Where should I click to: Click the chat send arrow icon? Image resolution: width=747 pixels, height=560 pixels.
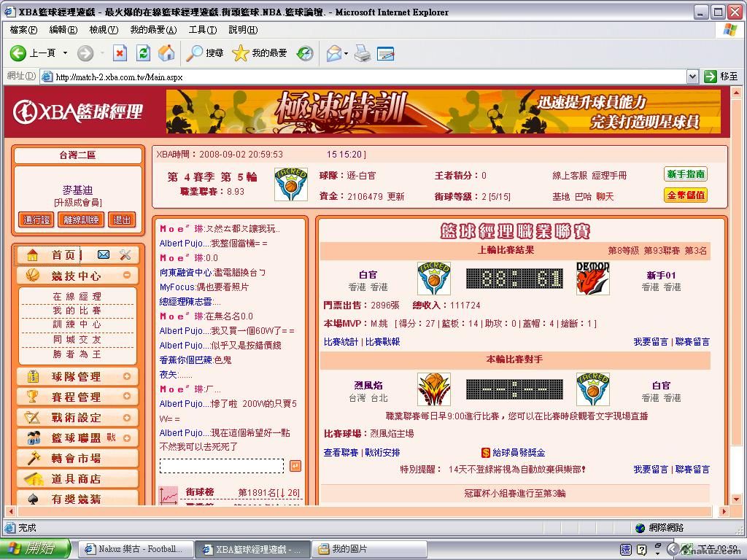pyautogui.click(x=295, y=465)
